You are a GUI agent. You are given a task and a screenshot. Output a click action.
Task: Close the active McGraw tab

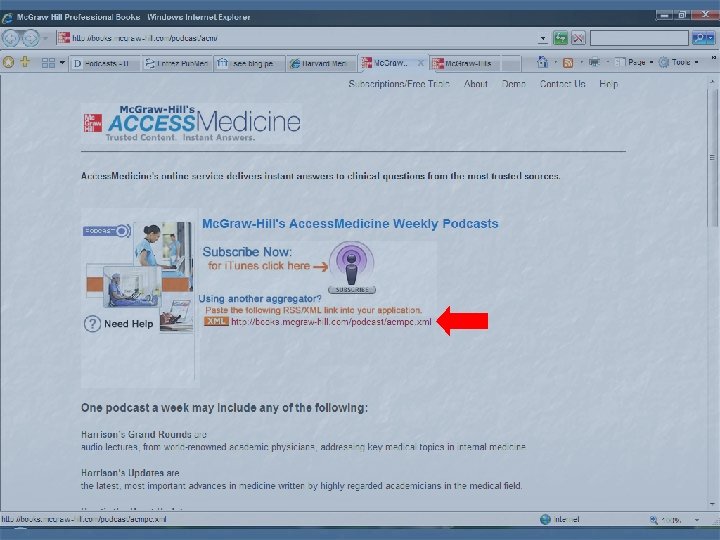(x=420, y=63)
